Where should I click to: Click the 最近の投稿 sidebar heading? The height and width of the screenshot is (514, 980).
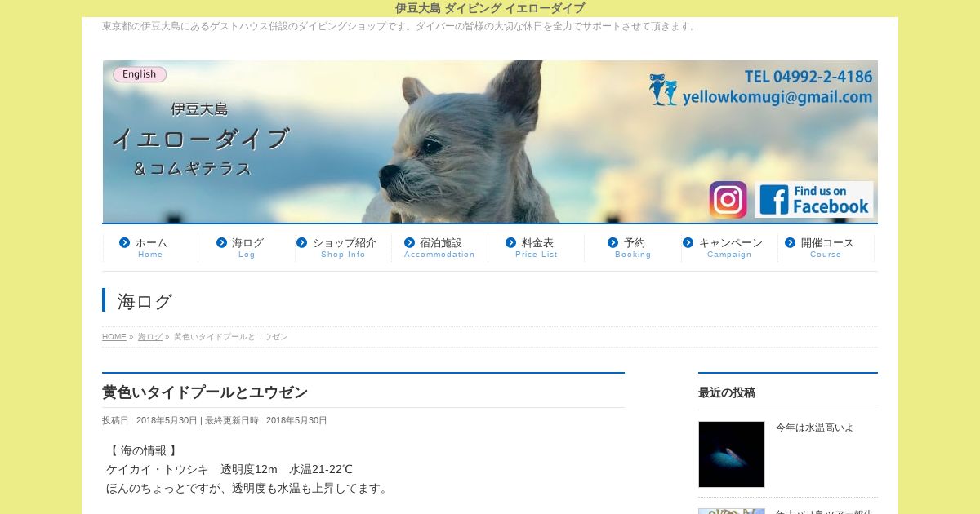coord(727,392)
